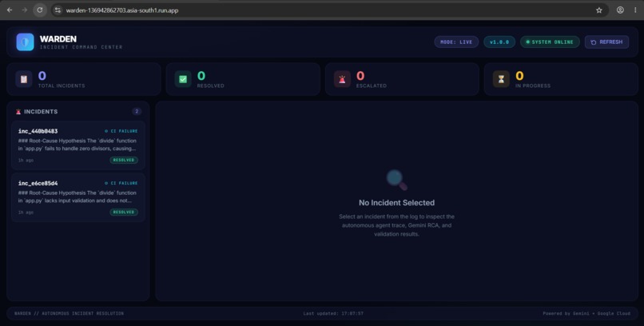Click the siren icon beside INCIDENTS heading
Screen dimensions: 644x326
[x=18, y=112]
